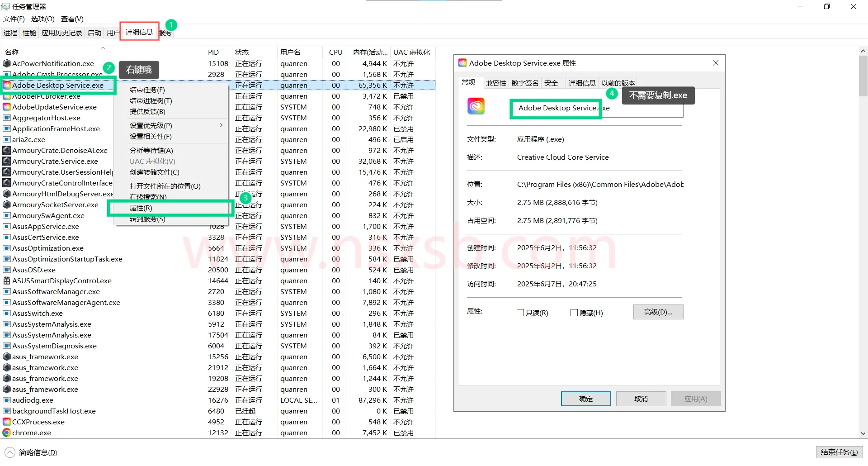This screenshot has height=466, width=868.
Task: Click the process list scroll-up arrow
Action: 863,52
